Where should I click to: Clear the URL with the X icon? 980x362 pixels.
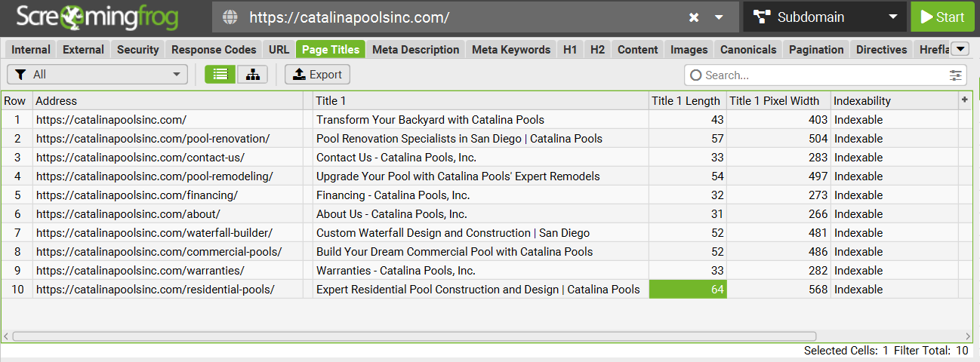[694, 17]
